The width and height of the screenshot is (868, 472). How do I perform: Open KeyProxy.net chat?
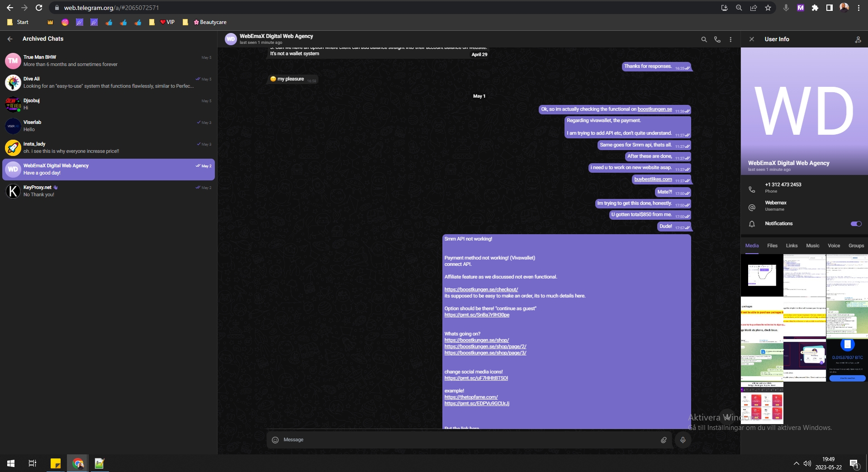109,191
